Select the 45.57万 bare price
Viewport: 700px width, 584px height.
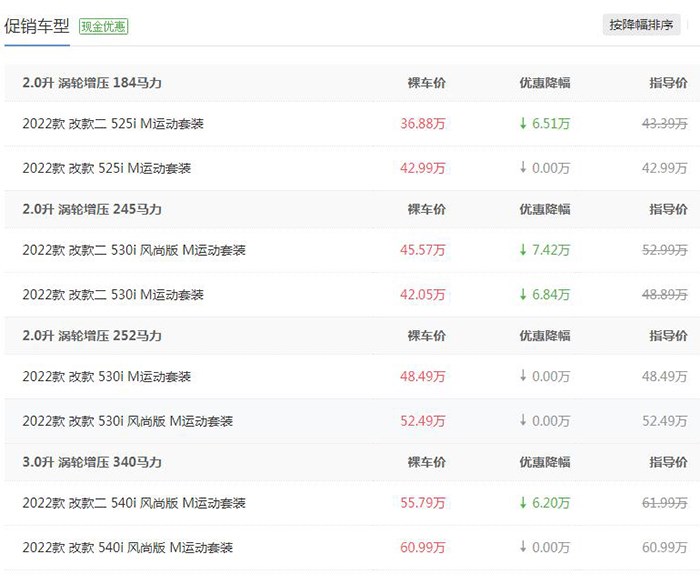423,250
